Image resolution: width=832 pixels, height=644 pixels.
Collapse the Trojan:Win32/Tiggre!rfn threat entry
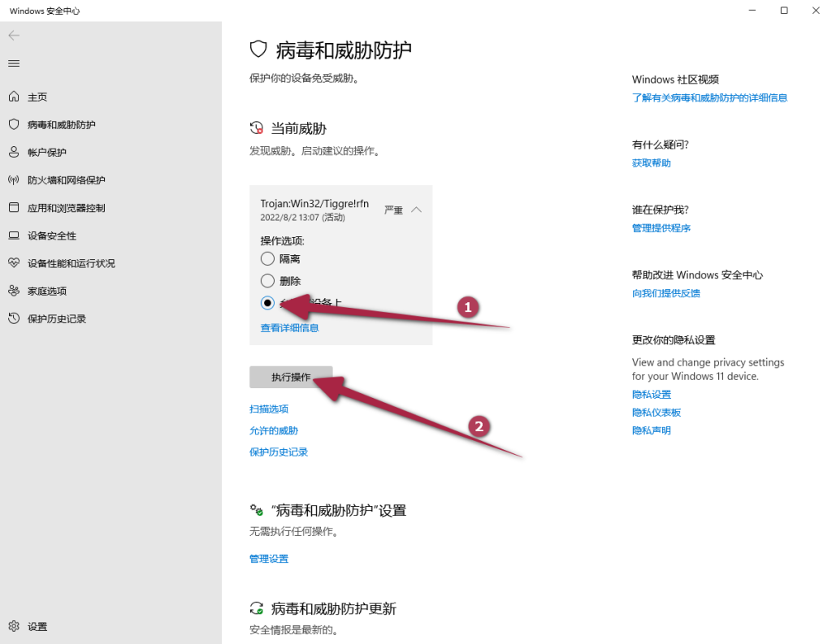coord(416,210)
